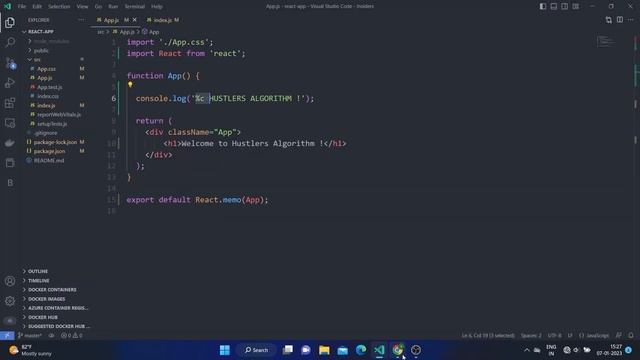This screenshot has height=360, width=640.
Task: Open App.test.js in the file tree
Action: (x=50, y=87)
